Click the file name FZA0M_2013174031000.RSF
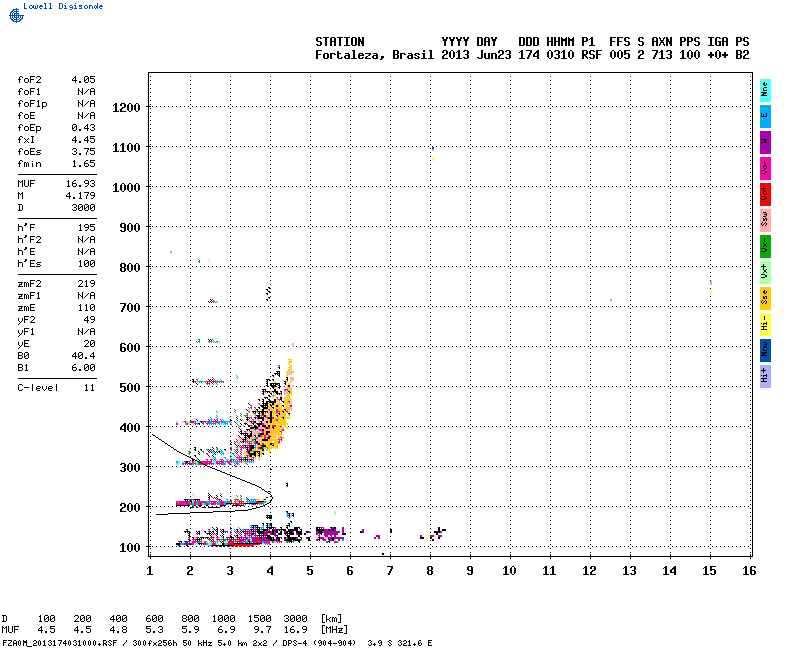800x650 pixels. click(60, 643)
